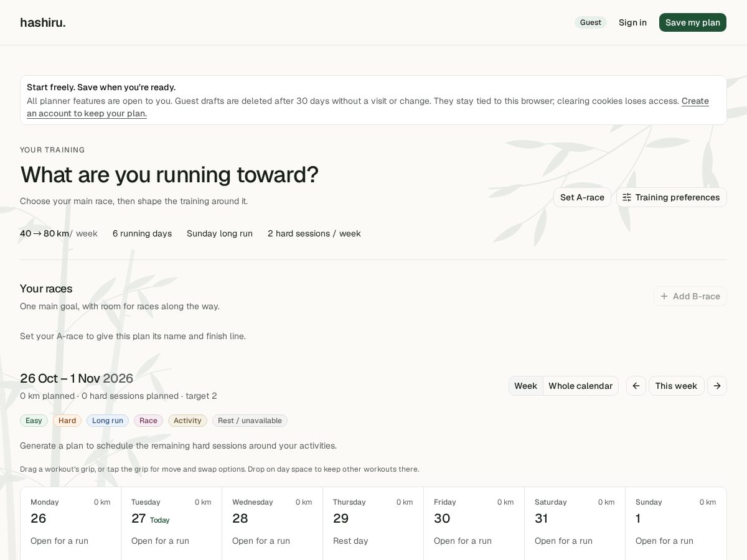Click 'Rest day' text under Thursday
Viewport: 747px width, 560px height.
[x=350, y=541]
